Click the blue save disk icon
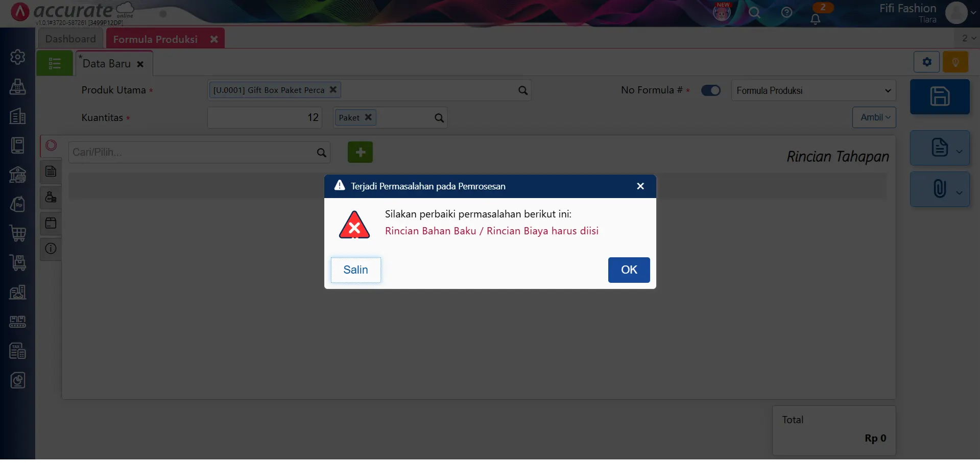 pos(939,96)
